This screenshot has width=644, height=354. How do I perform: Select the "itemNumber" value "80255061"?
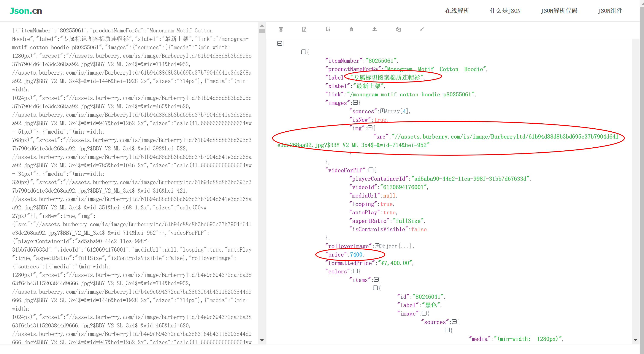tap(381, 61)
